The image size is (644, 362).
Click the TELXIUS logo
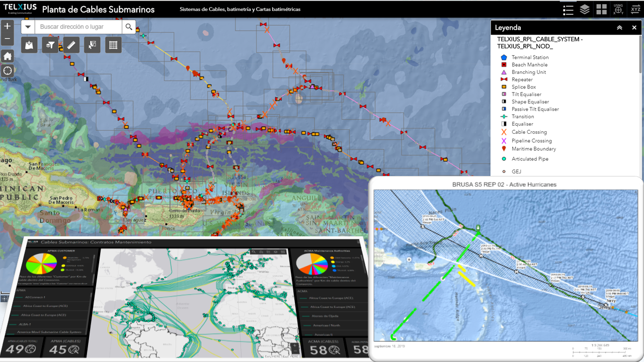point(20,10)
